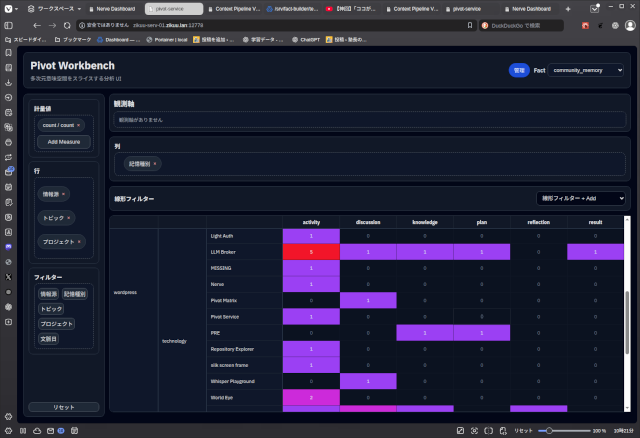Click the リセット button in left panel
The width and height of the screenshot is (640, 438).
click(x=64, y=407)
